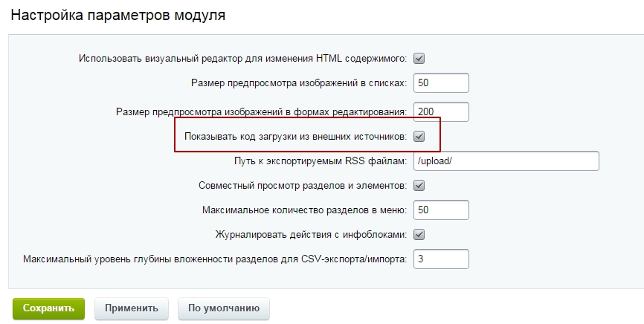The height and width of the screenshot is (324, 644).
Task: Click the RSS export path field
Action: pos(506,161)
